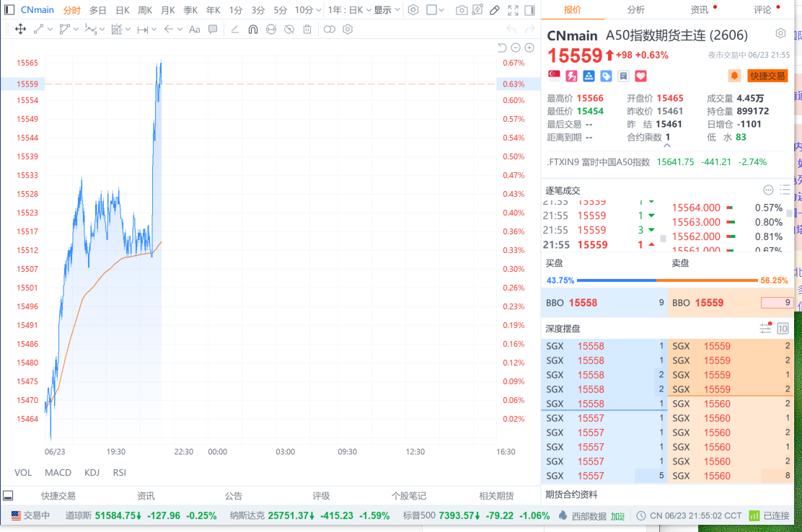
Task: Toggle the link/compare overlay icon
Action: tap(330, 29)
